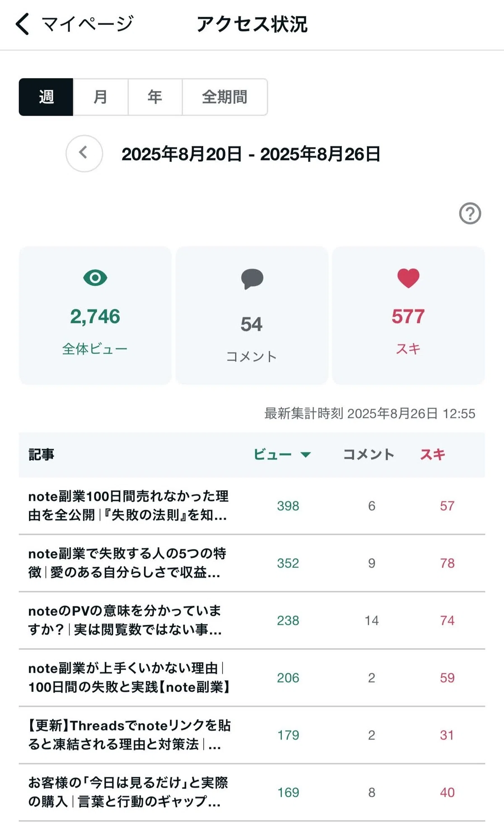Sort the table by スキ column
The image size is (504, 824).
[x=433, y=454]
